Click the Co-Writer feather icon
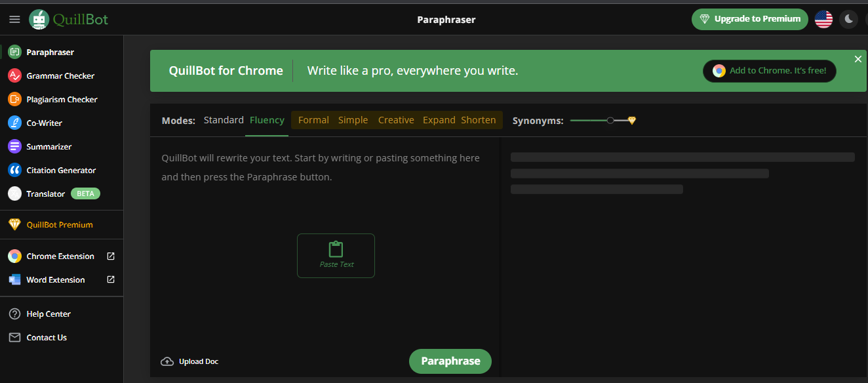Screen dimensions: 868x383 coord(14,123)
